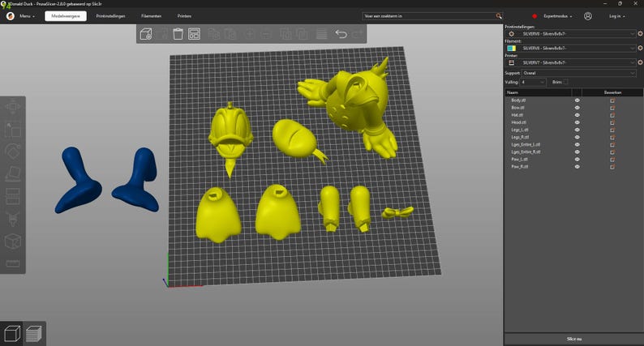The image size is (644, 346).
Task: Open gear settings next to Printer preset
Action: 640,62
